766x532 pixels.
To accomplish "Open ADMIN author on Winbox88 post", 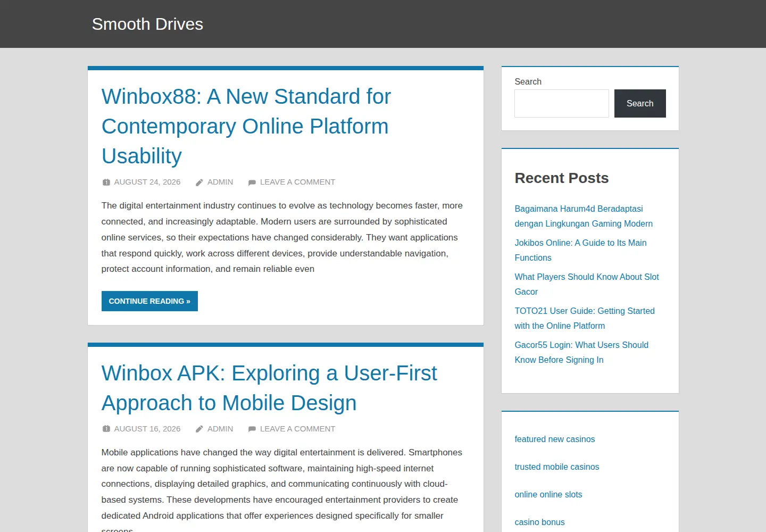I will pos(220,182).
